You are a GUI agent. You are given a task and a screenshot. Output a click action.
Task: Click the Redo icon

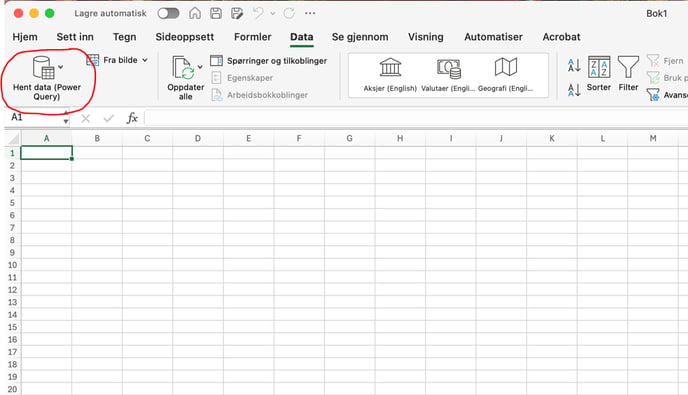289,13
